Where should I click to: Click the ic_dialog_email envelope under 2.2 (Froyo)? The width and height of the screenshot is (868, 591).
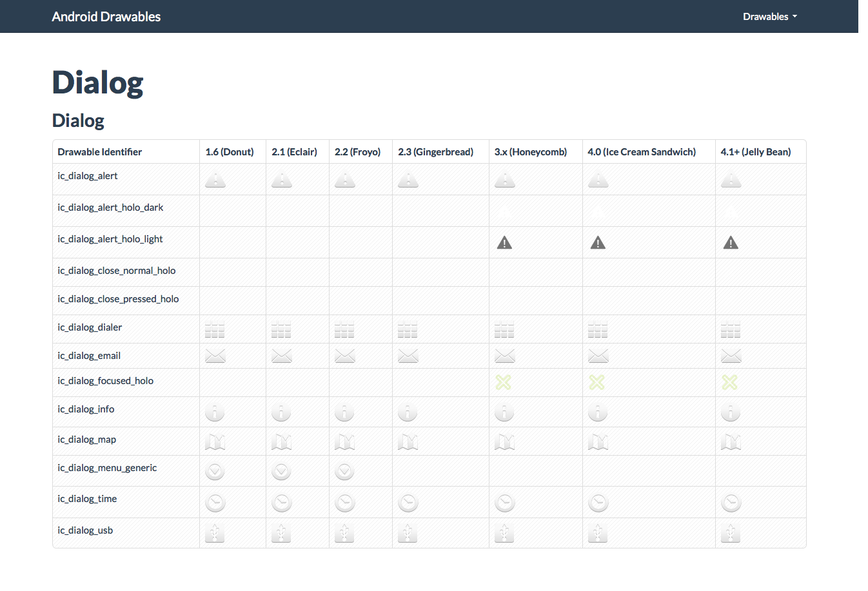345,356
